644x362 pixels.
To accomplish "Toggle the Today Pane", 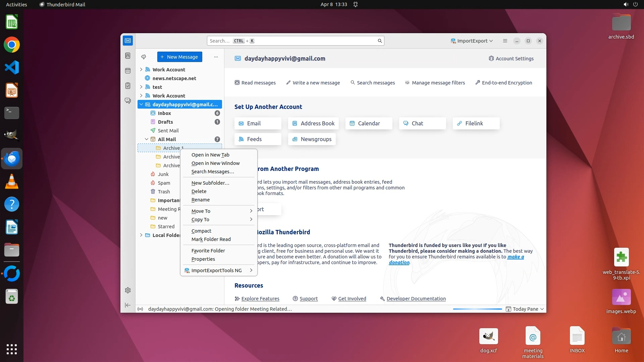I will pyautogui.click(x=525, y=309).
